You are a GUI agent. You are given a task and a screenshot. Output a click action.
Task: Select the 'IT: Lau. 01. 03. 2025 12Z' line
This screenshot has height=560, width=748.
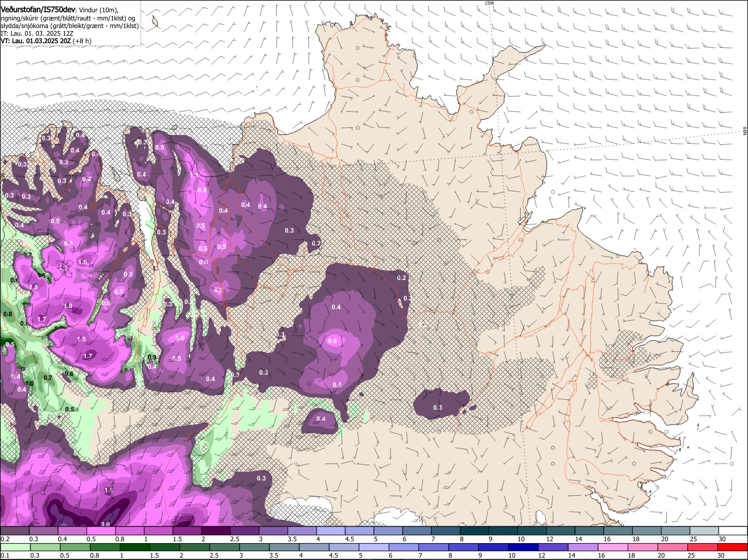[x=37, y=33]
